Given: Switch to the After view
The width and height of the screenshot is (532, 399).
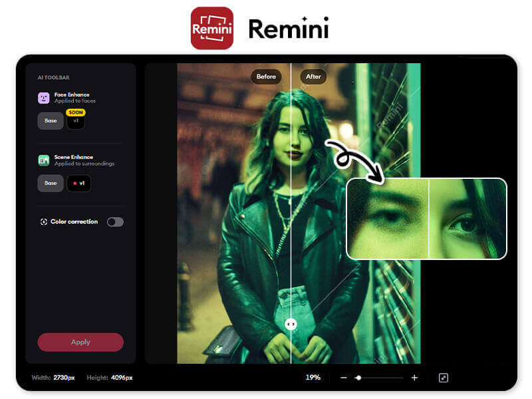Looking at the screenshot, I should tap(313, 76).
